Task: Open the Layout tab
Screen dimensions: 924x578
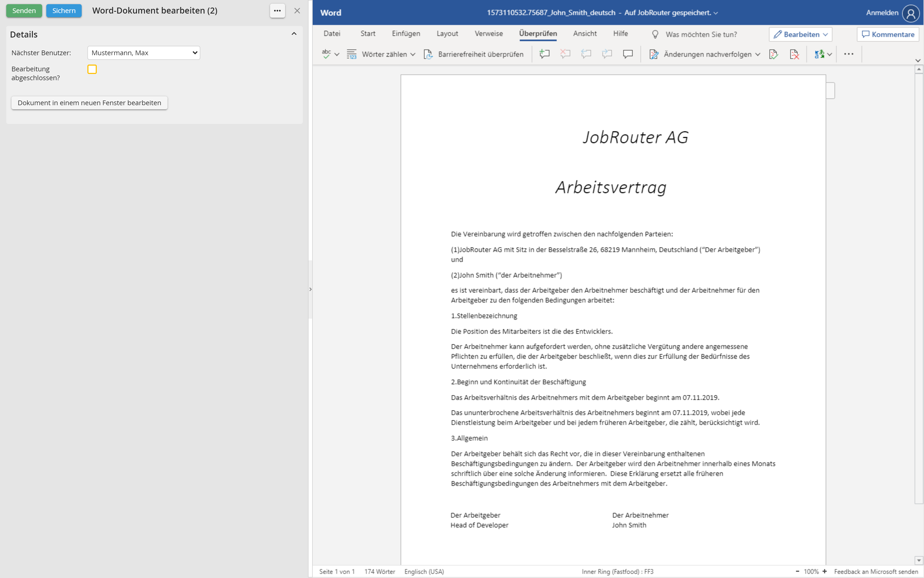Action: coord(447,34)
